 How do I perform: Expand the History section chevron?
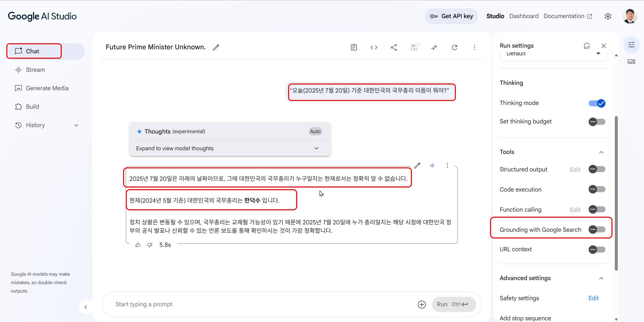pos(76,125)
